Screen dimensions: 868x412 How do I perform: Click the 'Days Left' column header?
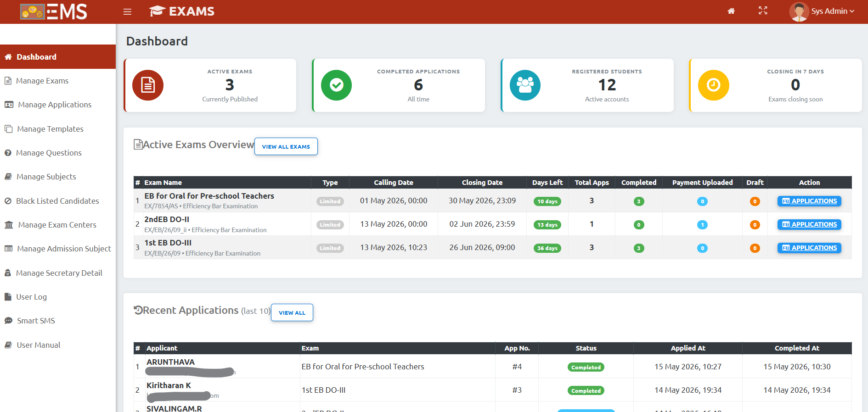coord(547,183)
